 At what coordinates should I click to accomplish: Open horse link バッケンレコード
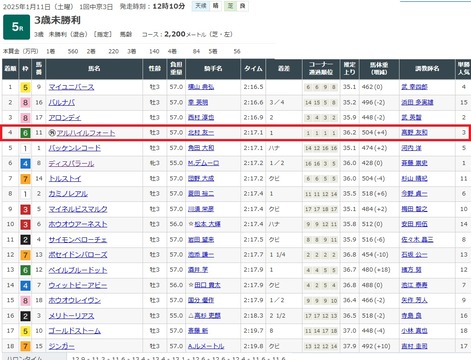75,148
